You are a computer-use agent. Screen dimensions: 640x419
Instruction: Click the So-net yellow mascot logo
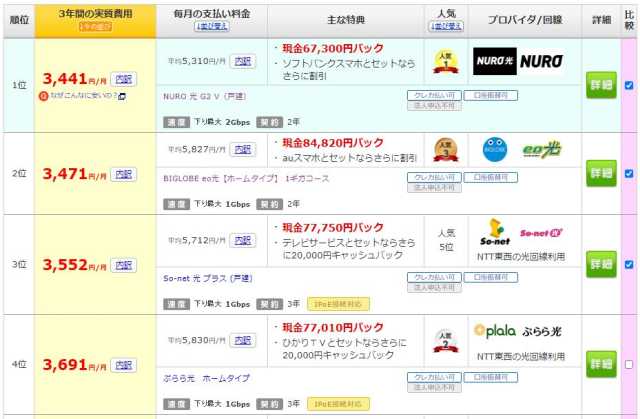click(495, 232)
